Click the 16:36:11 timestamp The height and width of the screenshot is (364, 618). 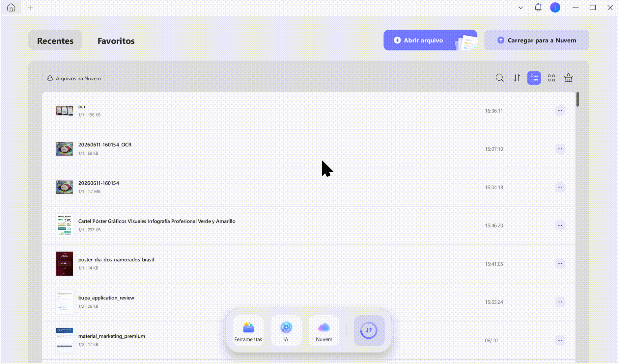[494, 111]
